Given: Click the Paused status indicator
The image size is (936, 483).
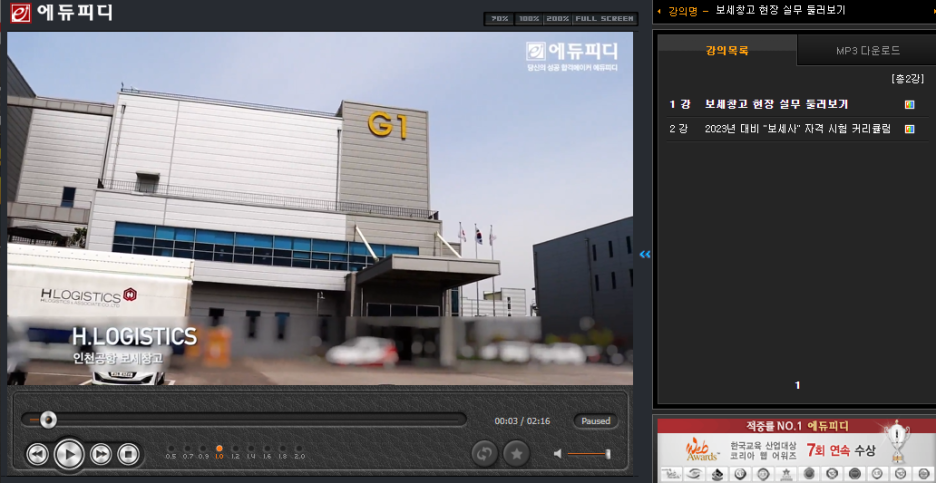Looking at the screenshot, I should (596, 421).
